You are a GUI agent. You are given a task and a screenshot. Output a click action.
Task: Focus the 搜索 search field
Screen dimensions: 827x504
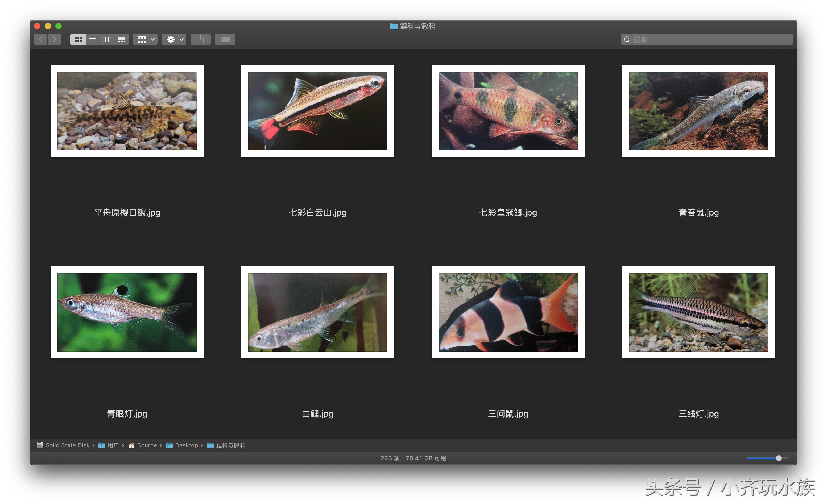(x=707, y=40)
